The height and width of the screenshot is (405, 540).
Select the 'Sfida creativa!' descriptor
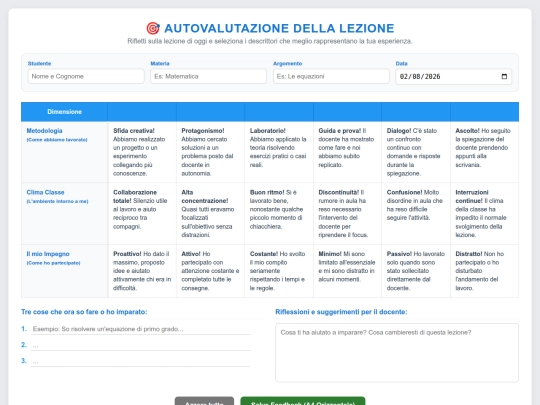pyautogui.click(x=142, y=152)
